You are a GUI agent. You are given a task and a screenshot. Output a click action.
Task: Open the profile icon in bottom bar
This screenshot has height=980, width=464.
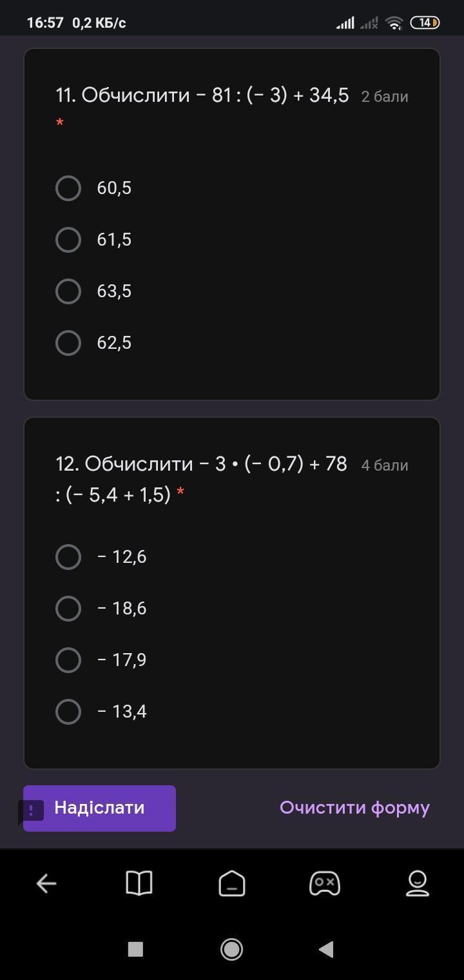(x=418, y=883)
